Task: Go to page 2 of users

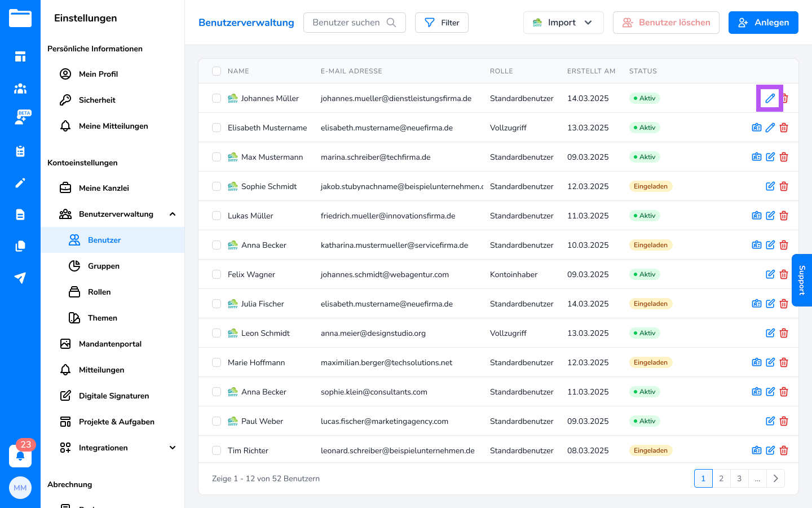Action: 721,478
